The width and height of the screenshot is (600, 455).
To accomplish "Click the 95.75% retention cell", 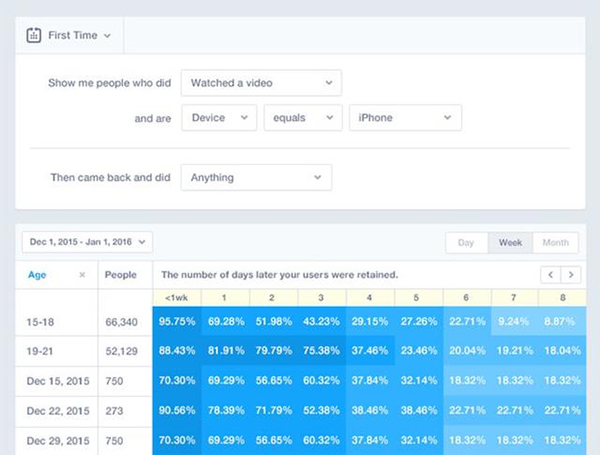I will [176, 321].
